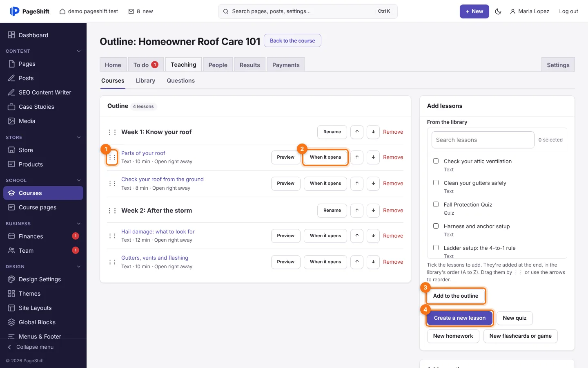Open Themes in the sidebar
Screen dimensions: 588x368
tap(43, 294)
